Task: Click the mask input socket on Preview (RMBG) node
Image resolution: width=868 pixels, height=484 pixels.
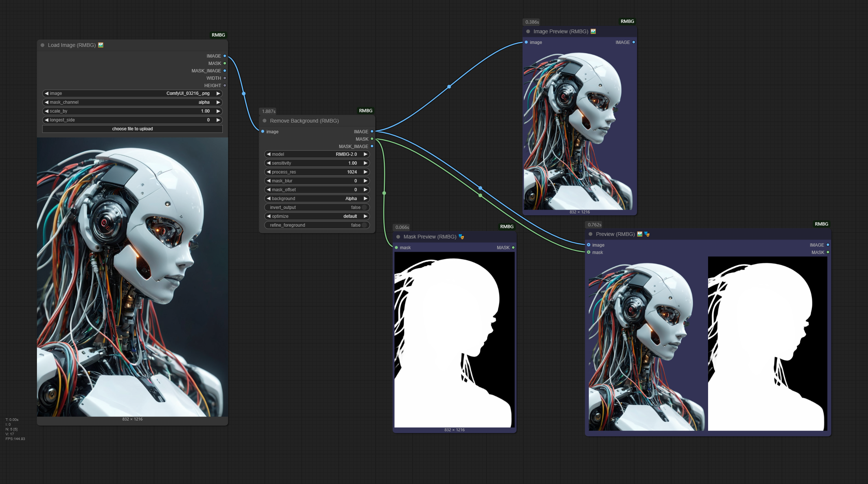Action: 589,253
